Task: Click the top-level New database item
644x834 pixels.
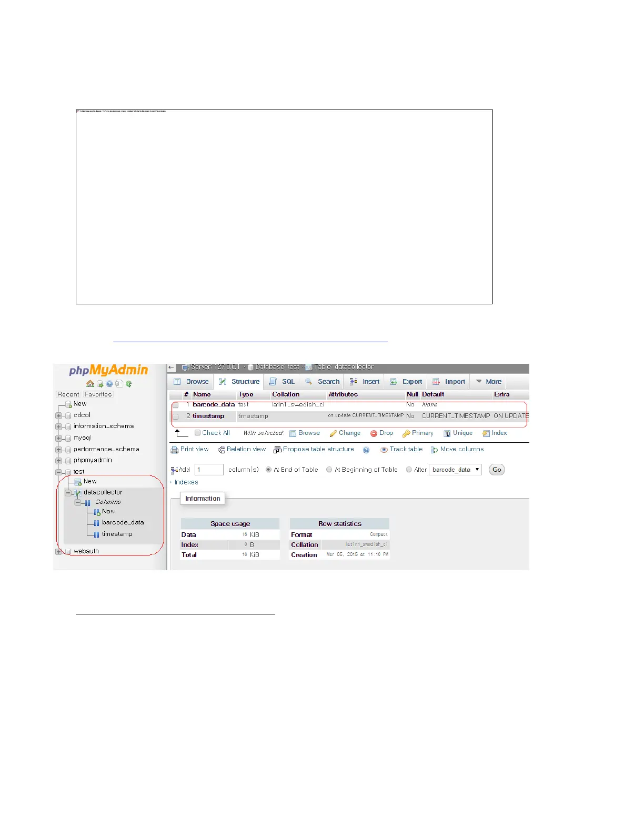Action: [x=80, y=404]
